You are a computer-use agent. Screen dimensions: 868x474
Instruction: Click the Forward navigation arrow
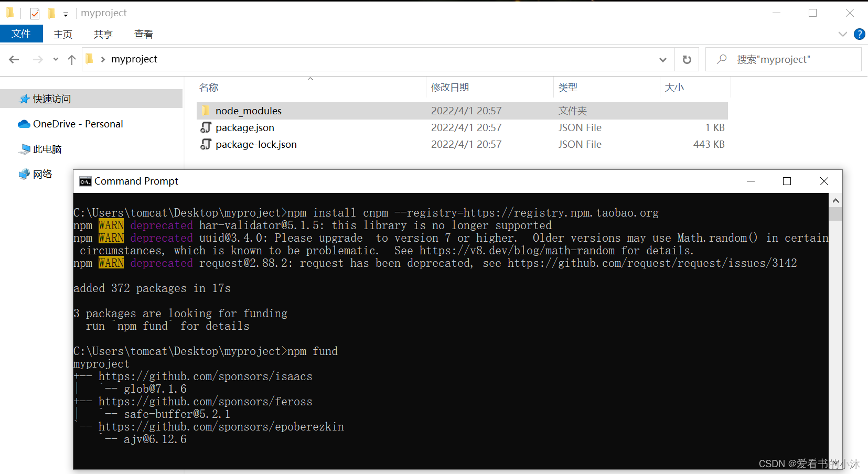pyautogui.click(x=38, y=59)
